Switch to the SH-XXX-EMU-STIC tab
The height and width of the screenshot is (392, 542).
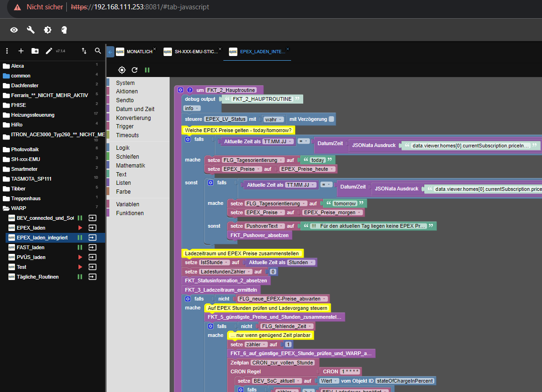(196, 52)
